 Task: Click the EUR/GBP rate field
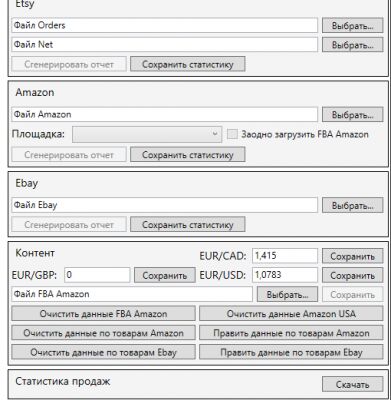97,275
